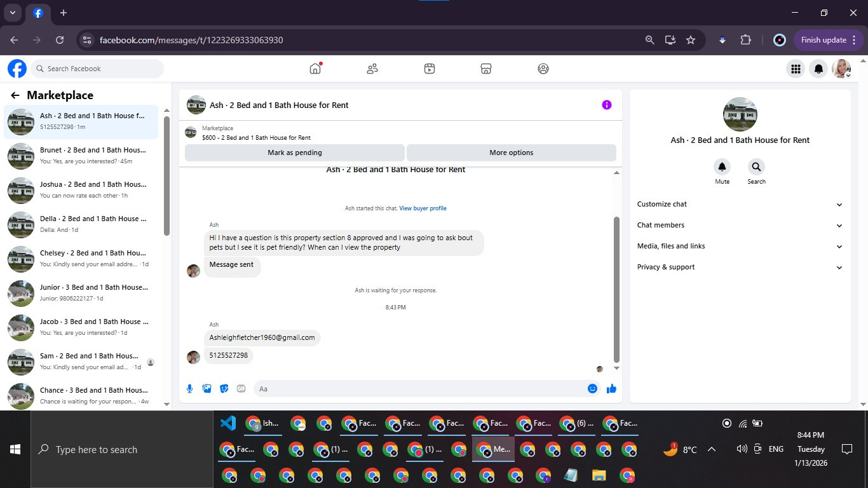Go back with Marketplace arrow
Screen dimensions: 868x488
tap(15, 95)
